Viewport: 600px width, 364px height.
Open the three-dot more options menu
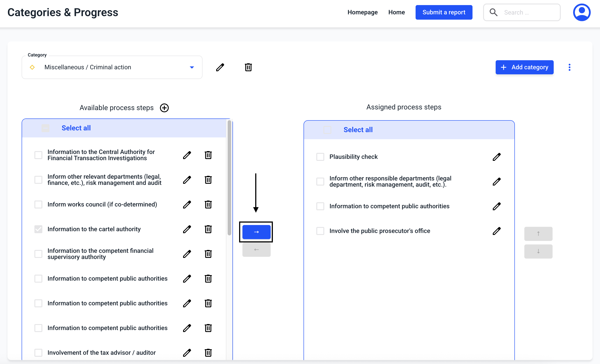[569, 67]
